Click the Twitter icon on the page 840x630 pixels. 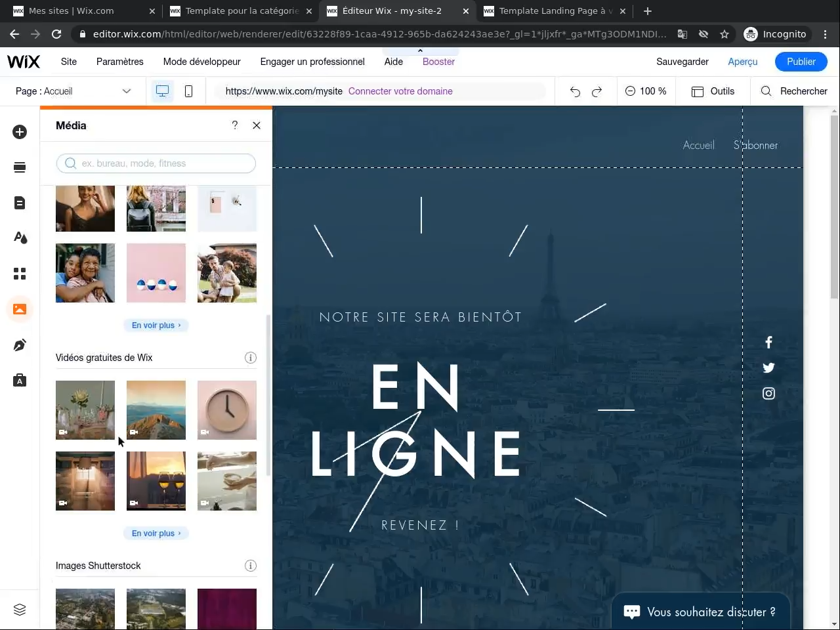coord(768,367)
